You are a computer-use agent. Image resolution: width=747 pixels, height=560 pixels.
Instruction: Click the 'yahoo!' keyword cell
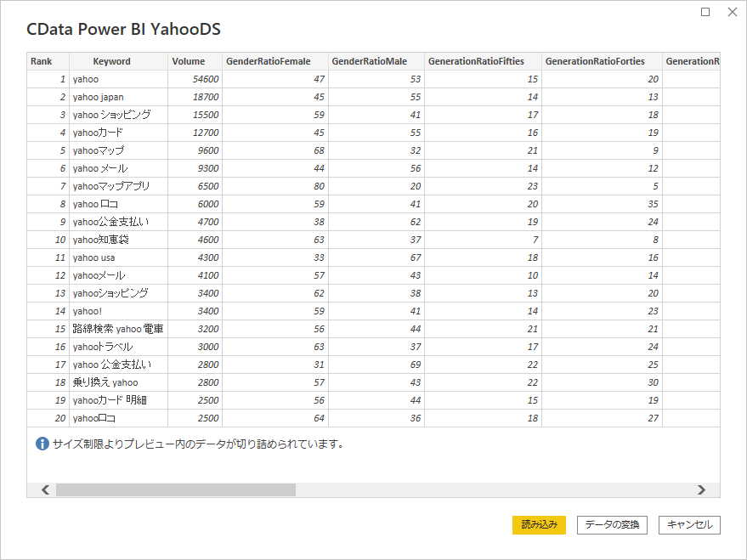tap(119, 311)
